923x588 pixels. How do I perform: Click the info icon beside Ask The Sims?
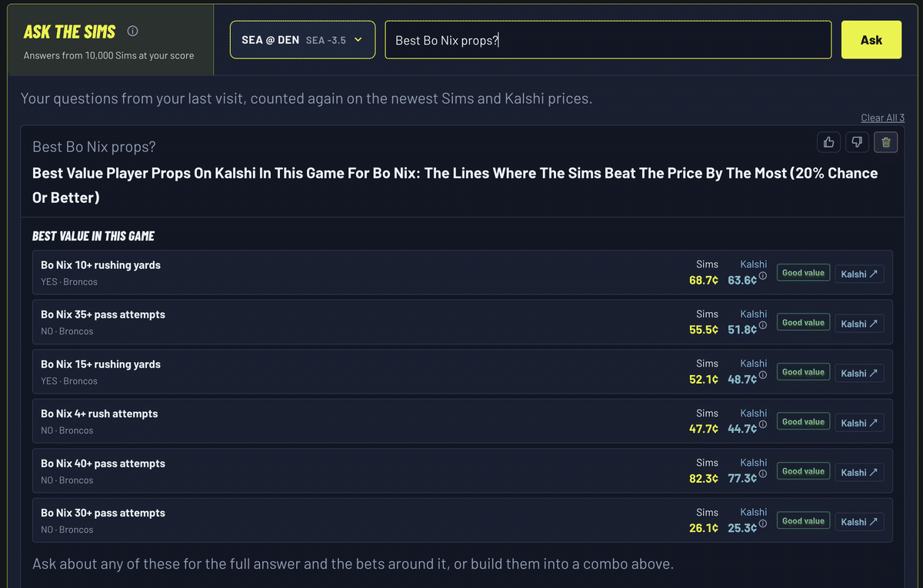tap(132, 32)
